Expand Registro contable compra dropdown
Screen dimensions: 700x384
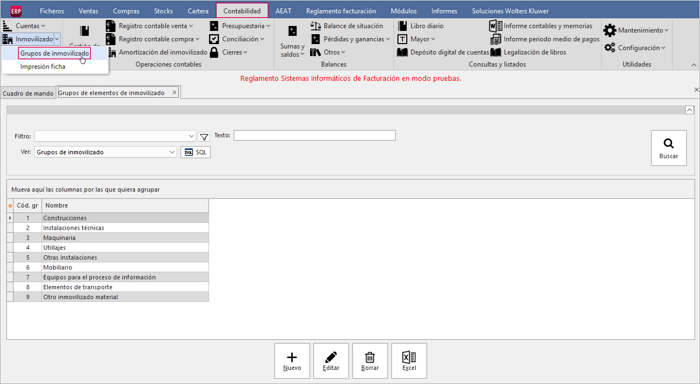click(x=197, y=39)
